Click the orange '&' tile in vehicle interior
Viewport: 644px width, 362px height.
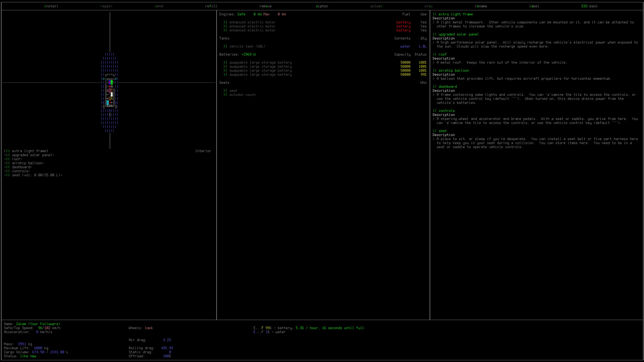108,90
